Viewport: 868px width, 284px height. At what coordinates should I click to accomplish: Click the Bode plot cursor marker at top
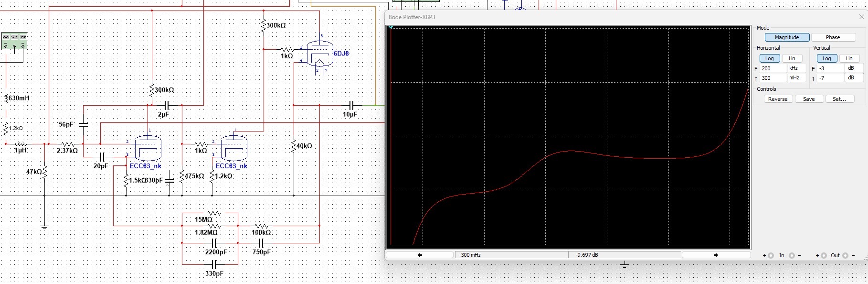[x=391, y=27]
